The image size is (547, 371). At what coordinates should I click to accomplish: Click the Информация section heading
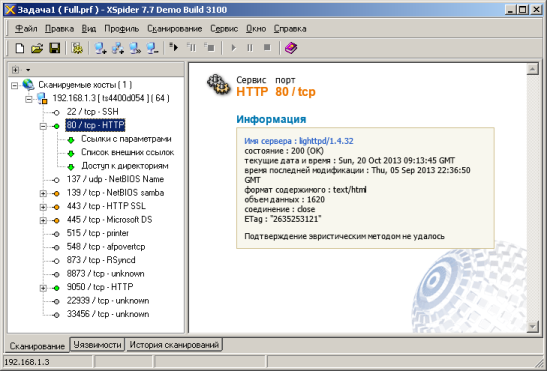(x=271, y=119)
